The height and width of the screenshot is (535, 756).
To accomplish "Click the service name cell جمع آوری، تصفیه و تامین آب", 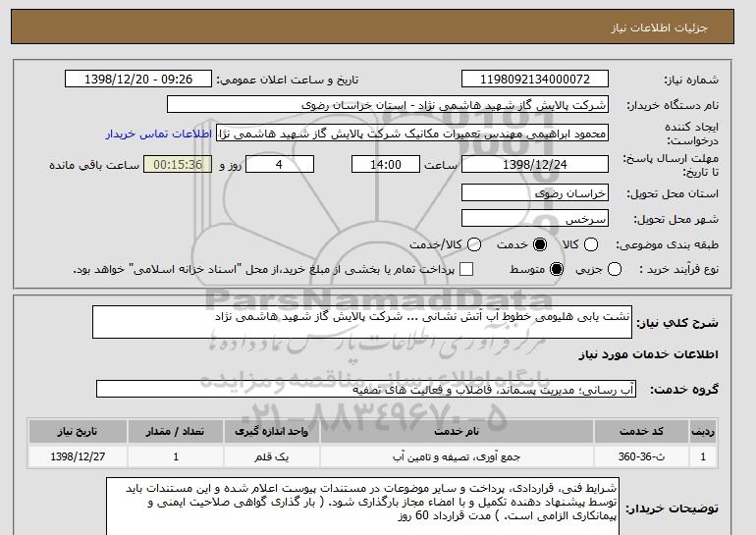I will click(457, 456).
